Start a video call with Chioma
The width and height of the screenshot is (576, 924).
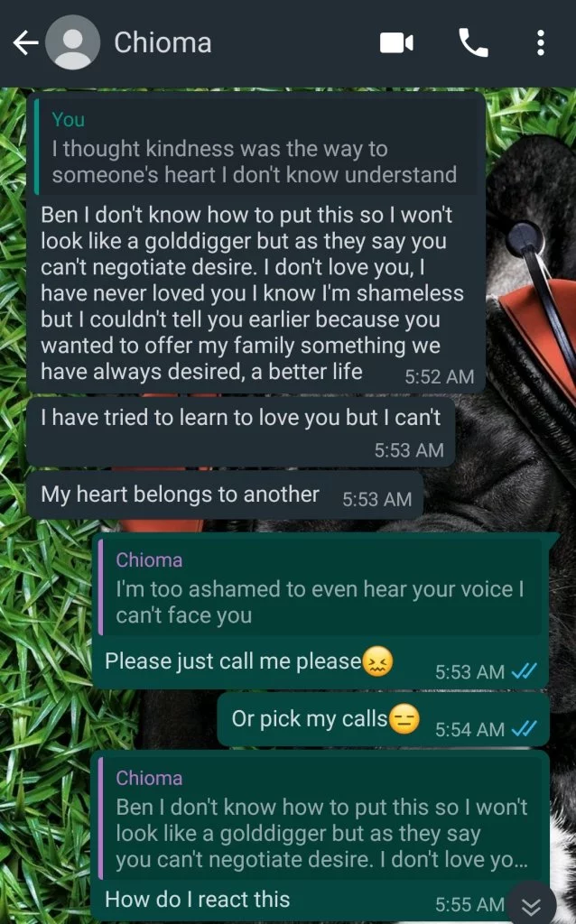396,43
